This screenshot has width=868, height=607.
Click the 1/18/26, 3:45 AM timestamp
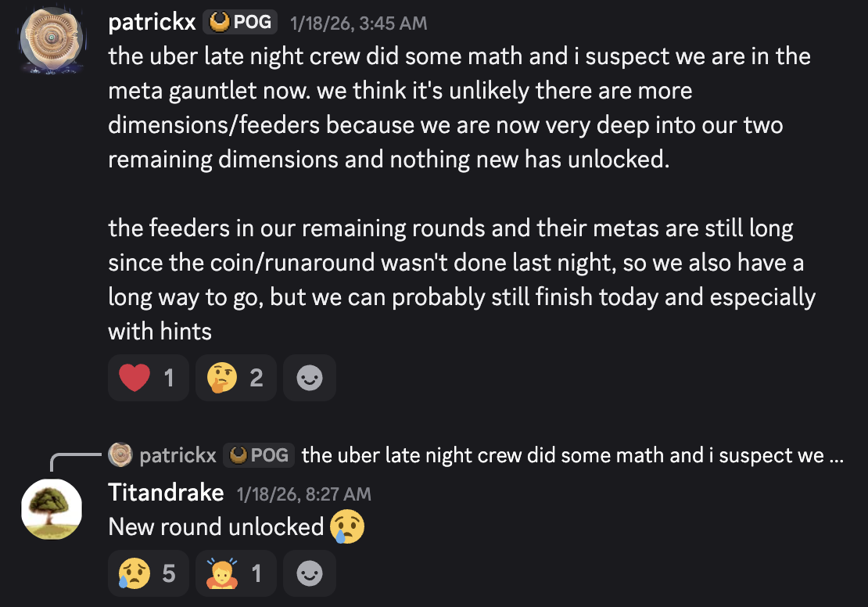click(358, 23)
